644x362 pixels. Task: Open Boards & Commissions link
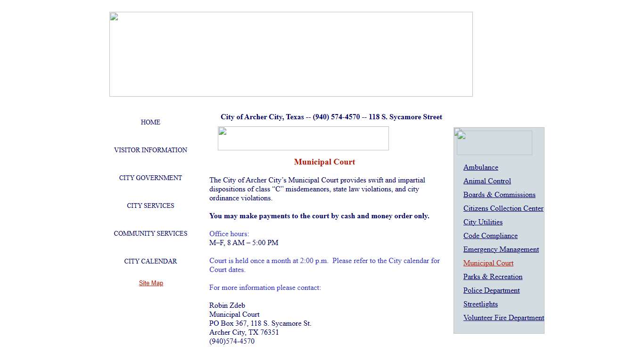(x=499, y=195)
